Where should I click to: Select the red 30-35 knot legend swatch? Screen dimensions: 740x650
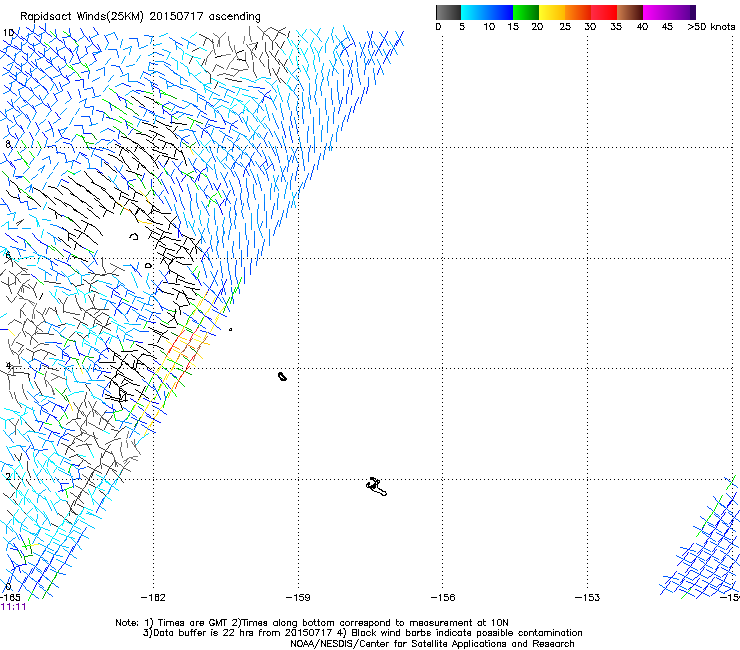[604, 12]
